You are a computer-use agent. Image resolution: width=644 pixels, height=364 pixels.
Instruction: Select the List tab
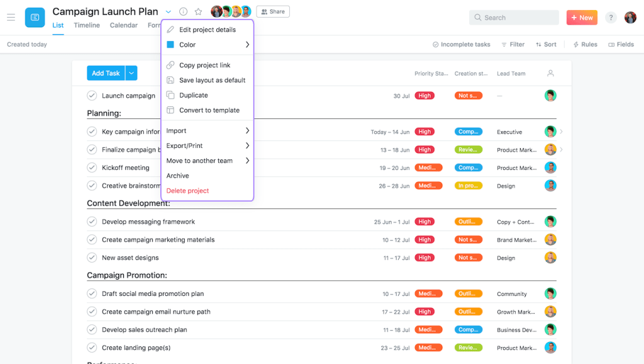(58, 25)
